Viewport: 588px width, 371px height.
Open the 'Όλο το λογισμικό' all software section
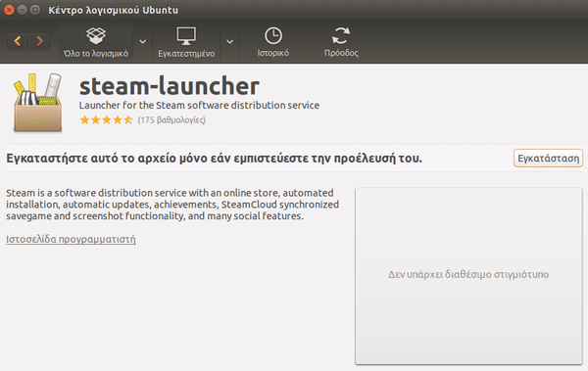(96, 42)
